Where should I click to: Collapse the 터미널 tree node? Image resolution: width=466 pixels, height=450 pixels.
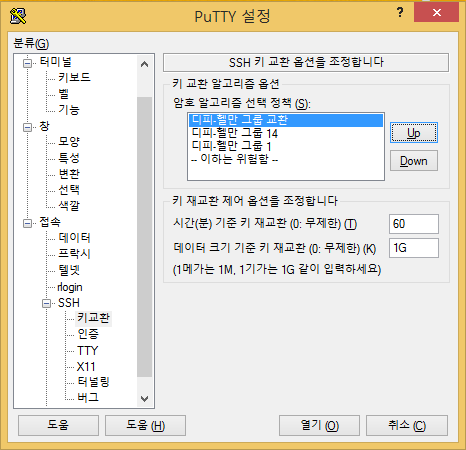(x=27, y=63)
